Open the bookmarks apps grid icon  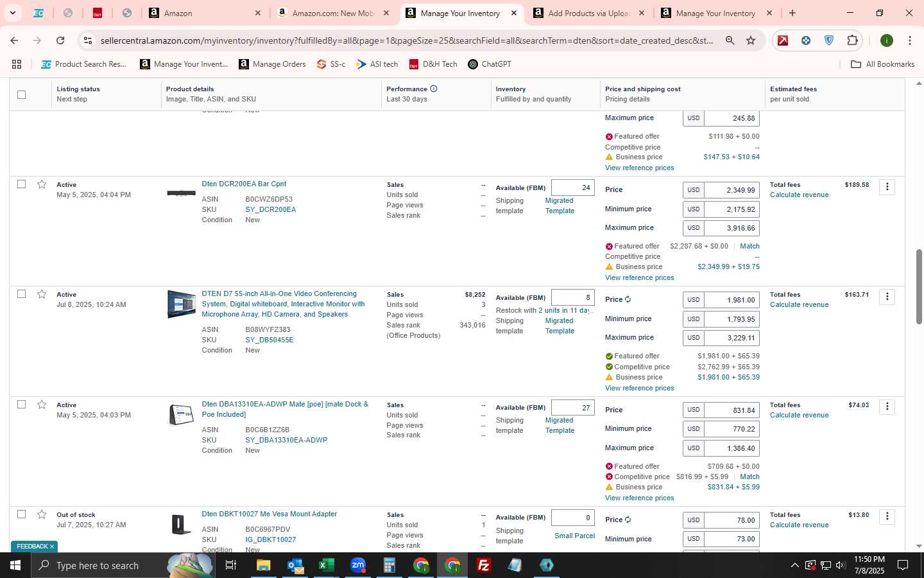[x=17, y=64]
